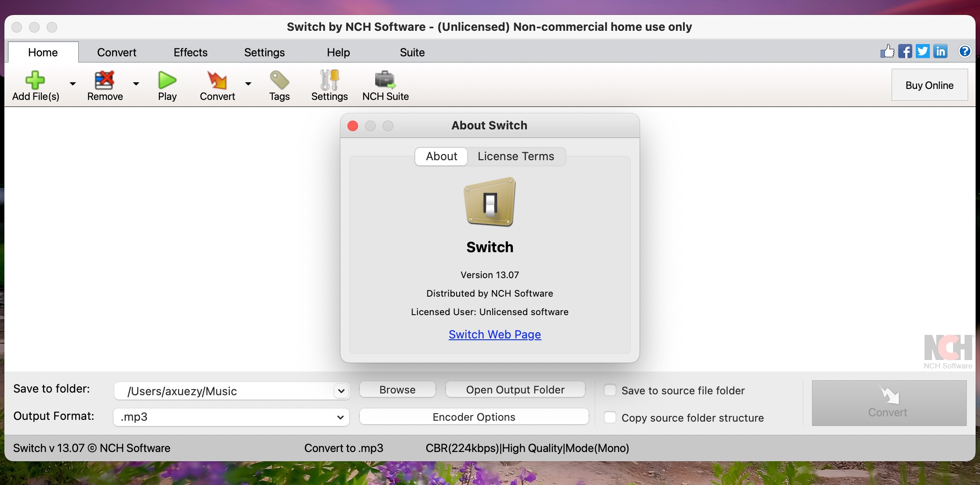Click the Add File(s) green plus icon
Image resolution: width=980 pixels, height=485 pixels.
[x=35, y=80]
